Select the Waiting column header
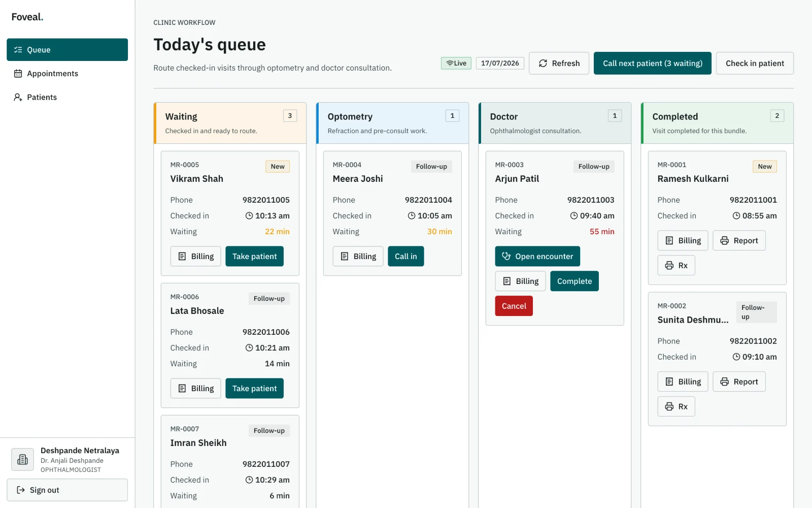The width and height of the screenshot is (812, 508). 230,123
